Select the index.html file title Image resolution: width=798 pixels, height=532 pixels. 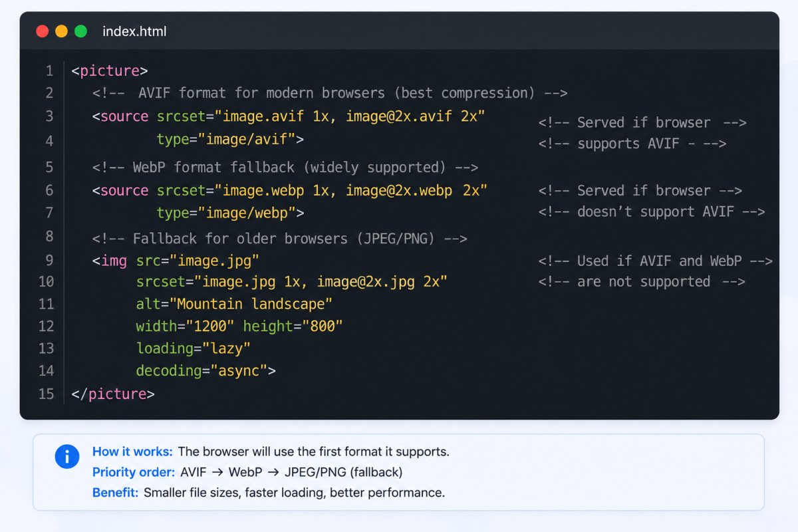(134, 31)
